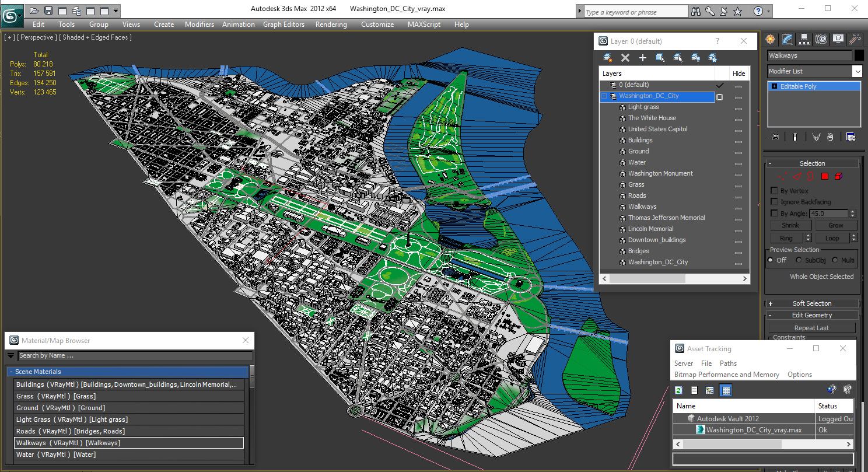Select Preview Selection Multi radio button
Image resolution: width=868 pixels, height=472 pixels.
835,260
